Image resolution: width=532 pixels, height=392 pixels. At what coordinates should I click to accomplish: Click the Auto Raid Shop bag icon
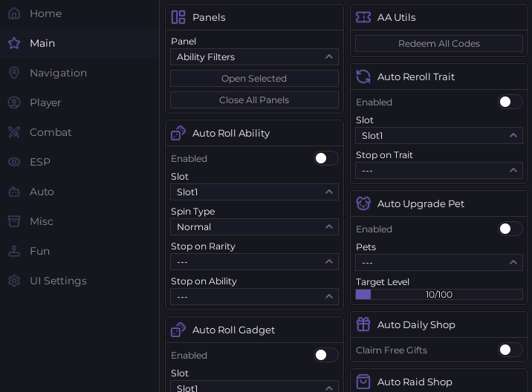click(363, 382)
